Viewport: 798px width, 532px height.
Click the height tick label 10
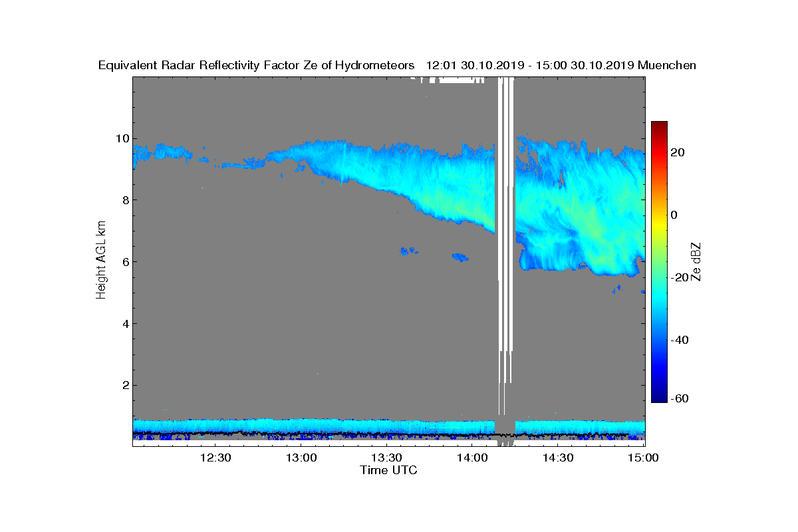pos(121,138)
